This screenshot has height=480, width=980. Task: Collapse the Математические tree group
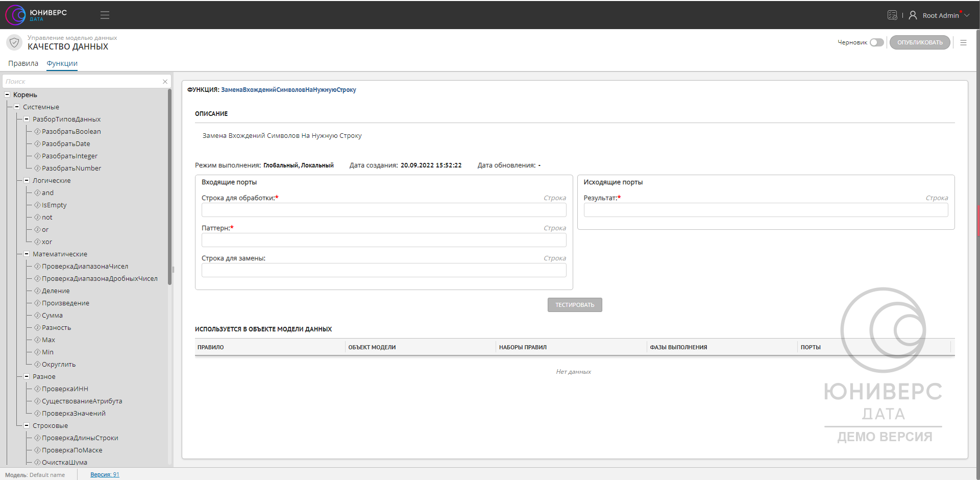27,254
